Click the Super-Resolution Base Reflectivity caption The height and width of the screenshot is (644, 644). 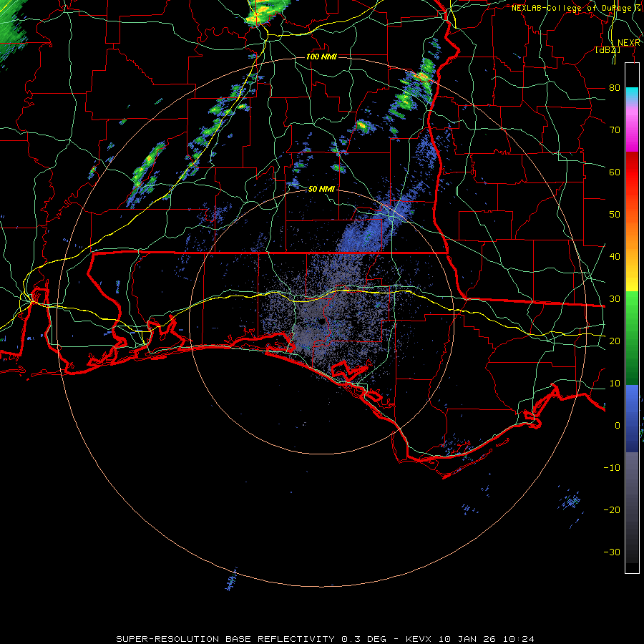325,639
